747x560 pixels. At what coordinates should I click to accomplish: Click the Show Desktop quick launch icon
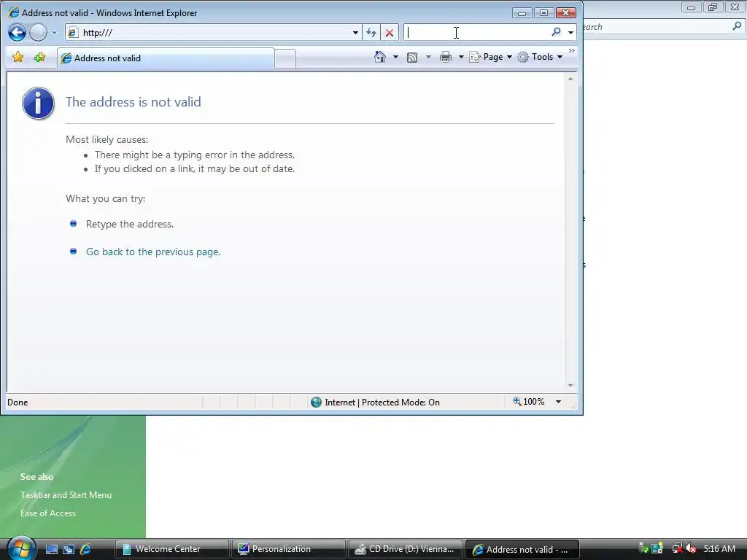(x=52, y=549)
